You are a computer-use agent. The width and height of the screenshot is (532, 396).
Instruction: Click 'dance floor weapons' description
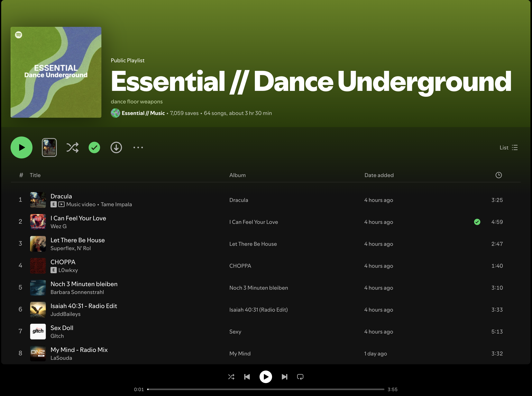point(137,102)
